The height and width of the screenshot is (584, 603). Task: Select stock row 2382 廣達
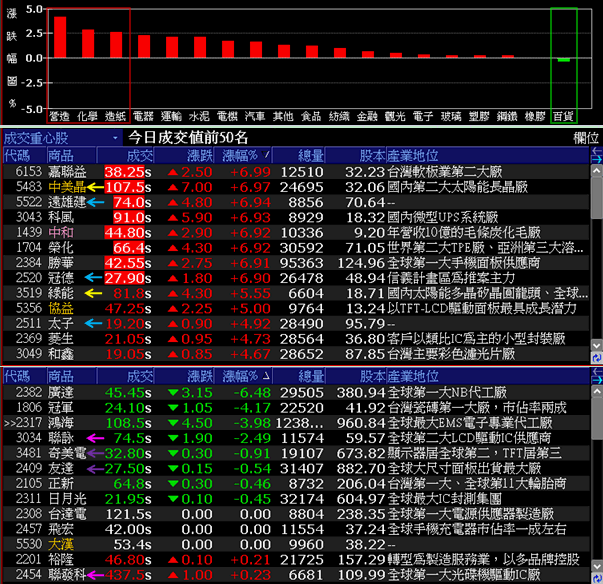[x=296, y=393]
